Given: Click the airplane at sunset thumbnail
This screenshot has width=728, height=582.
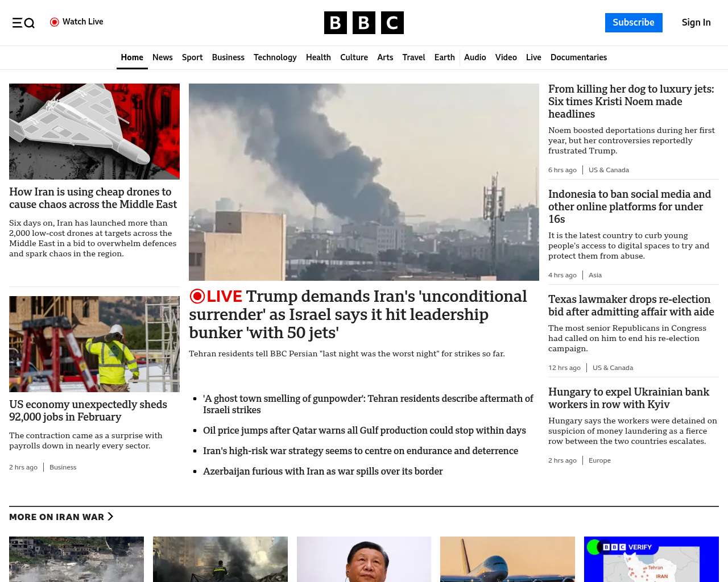Looking at the screenshot, I should pyautogui.click(x=507, y=559).
